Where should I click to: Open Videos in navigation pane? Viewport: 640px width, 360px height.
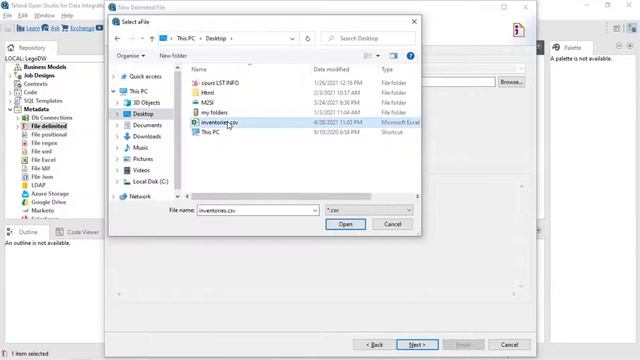coord(141,170)
